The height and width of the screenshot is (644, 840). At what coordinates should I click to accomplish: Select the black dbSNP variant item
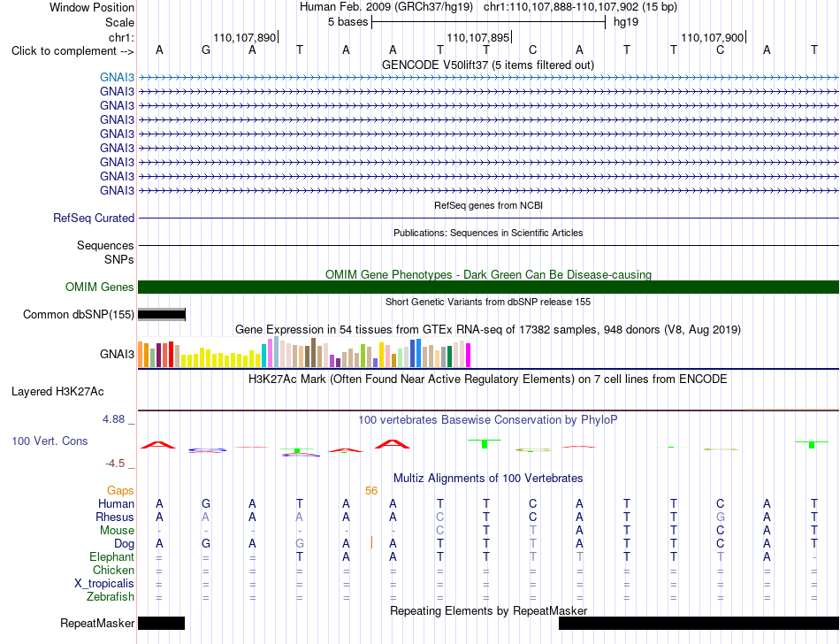click(x=162, y=315)
